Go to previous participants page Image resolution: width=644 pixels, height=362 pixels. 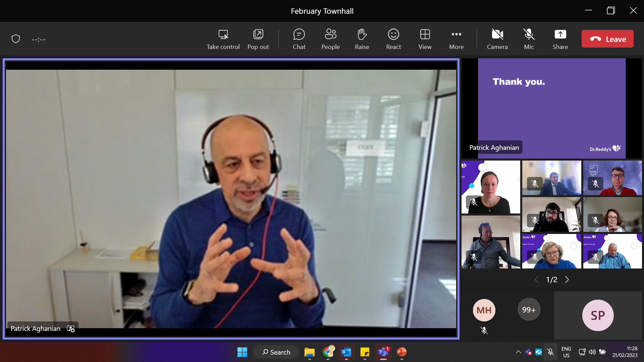pyautogui.click(x=536, y=280)
